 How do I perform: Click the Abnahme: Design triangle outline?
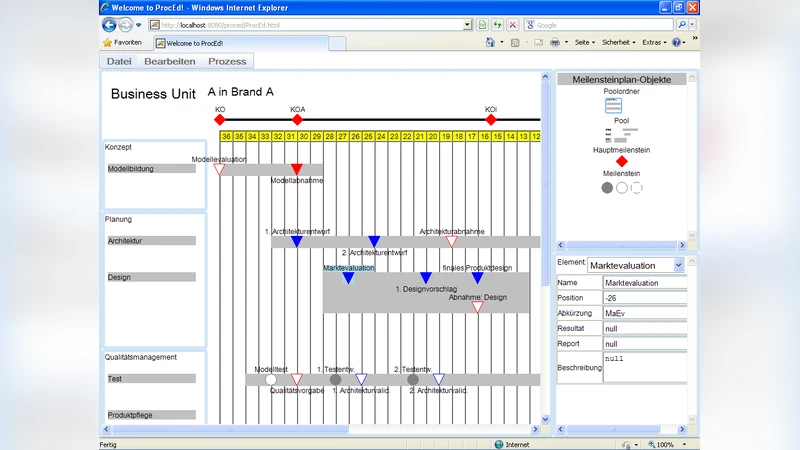pyautogui.click(x=477, y=307)
